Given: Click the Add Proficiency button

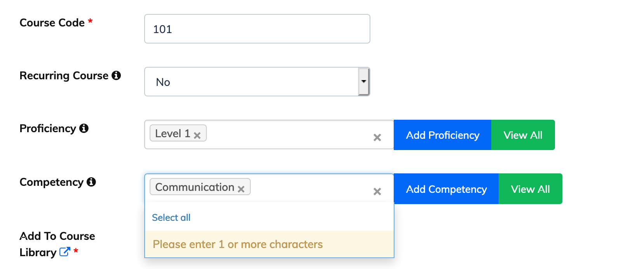Looking at the screenshot, I should pyautogui.click(x=443, y=135).
